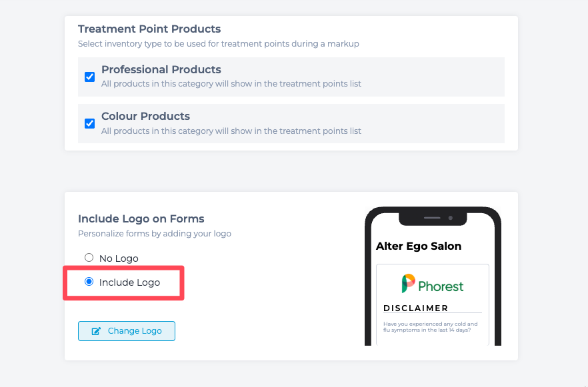Click the Alter Ego Salon title in preview

[419, 246]
